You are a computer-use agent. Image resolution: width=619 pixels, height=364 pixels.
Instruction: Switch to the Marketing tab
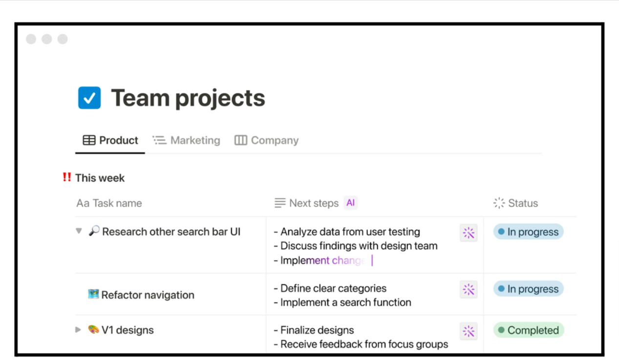point(194,140)
